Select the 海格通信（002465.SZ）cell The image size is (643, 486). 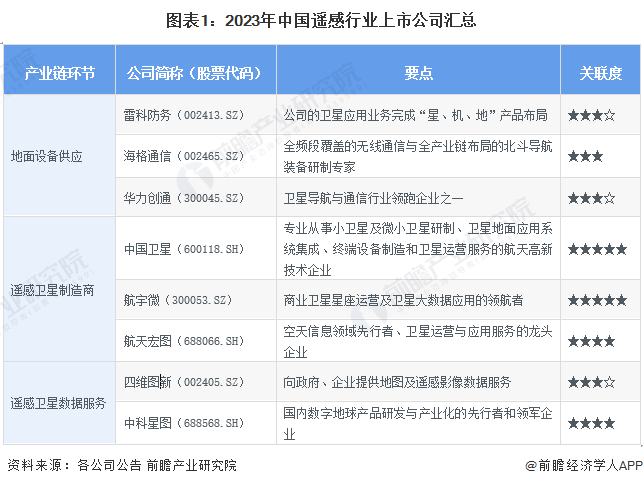coord(196,156)
